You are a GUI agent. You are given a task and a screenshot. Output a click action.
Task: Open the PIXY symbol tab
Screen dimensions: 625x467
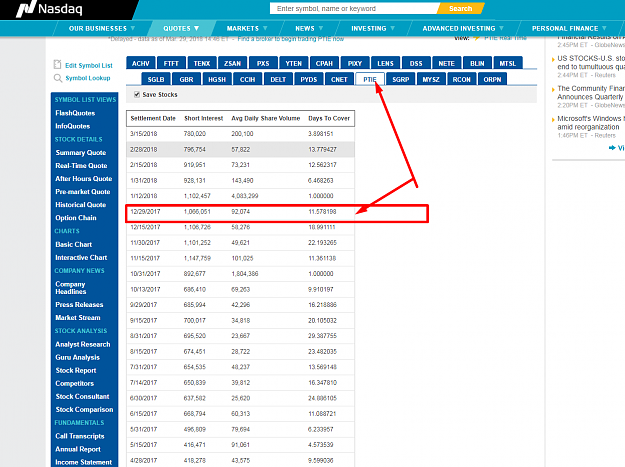pyautogui.click(x=355, y=63)
